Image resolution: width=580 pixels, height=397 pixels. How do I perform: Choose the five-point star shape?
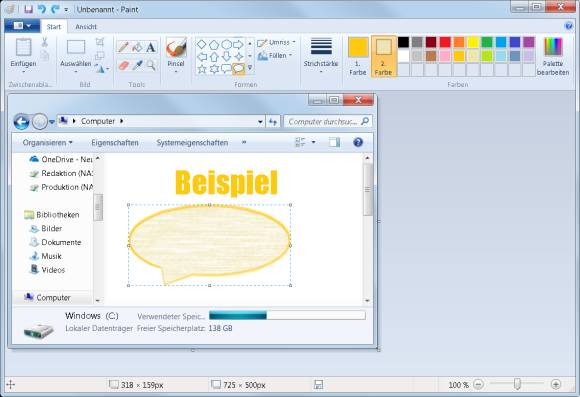pos(202,69)
